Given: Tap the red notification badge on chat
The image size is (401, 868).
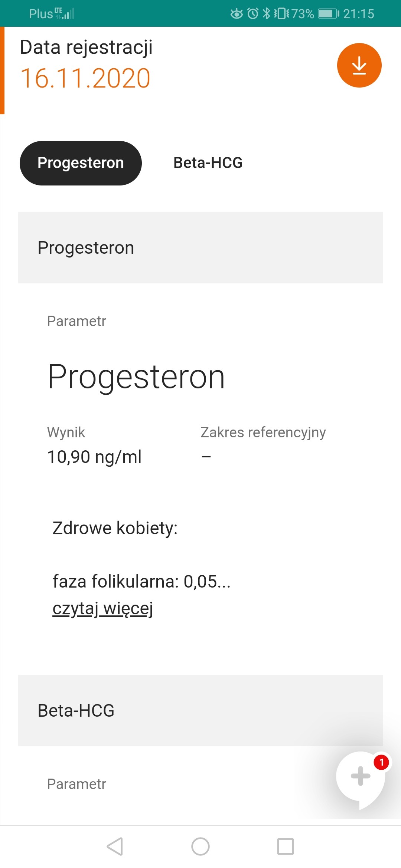Looking at the screenshot, I should tap(381, 763).
